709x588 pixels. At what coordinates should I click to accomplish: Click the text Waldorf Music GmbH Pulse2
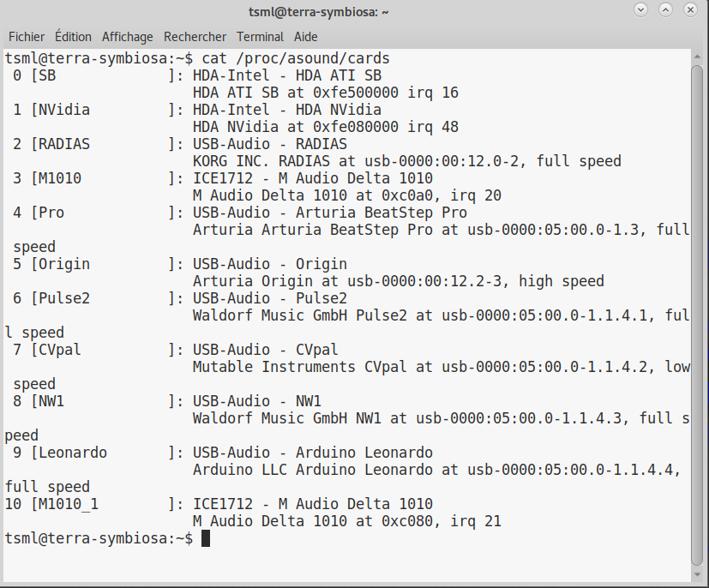300,315
